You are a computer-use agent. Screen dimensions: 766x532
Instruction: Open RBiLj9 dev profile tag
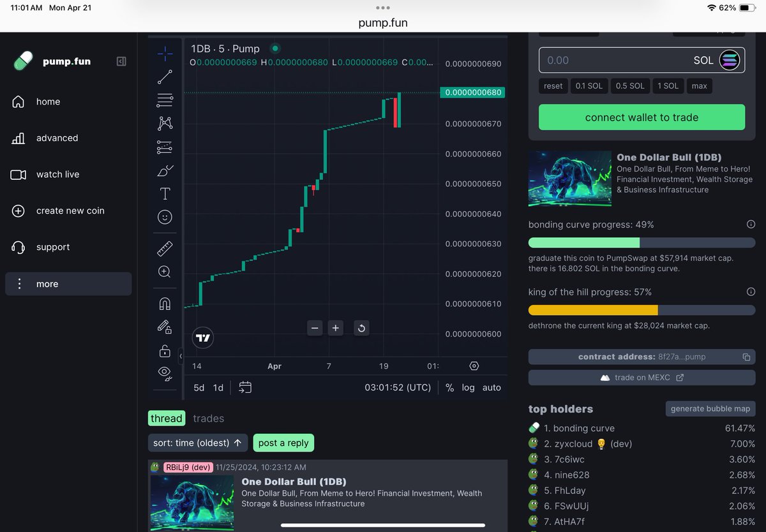(x=188, y=468)
